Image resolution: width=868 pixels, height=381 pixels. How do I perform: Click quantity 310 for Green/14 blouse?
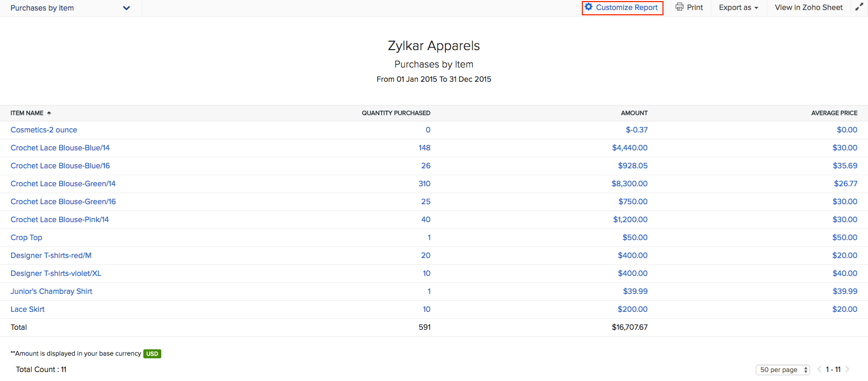pyautogui.click(x=424, y=184)
